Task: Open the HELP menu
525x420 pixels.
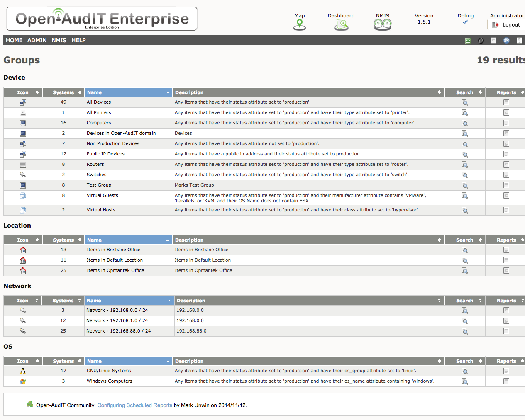Action: pyautogui.click(x=78, y=40)
